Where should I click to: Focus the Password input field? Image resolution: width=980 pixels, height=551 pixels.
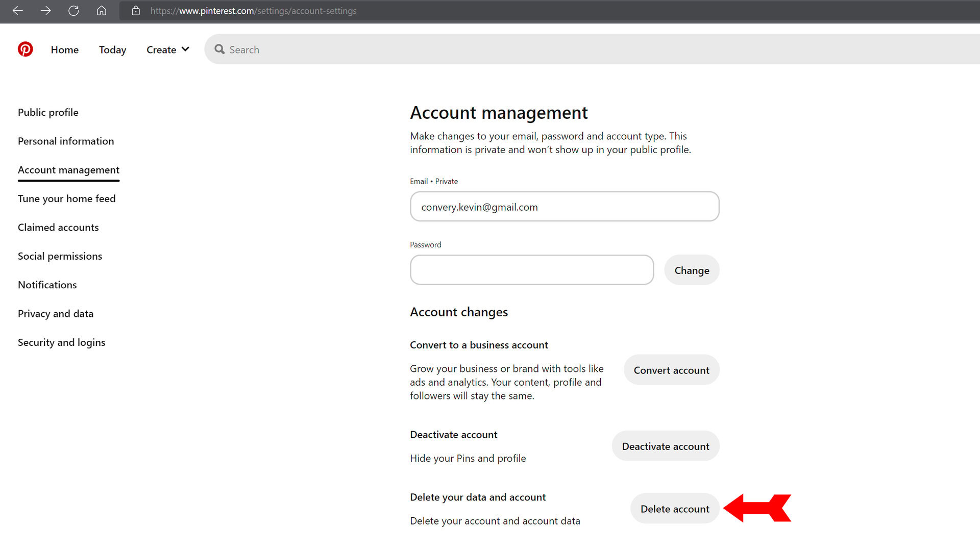point(531,270)
